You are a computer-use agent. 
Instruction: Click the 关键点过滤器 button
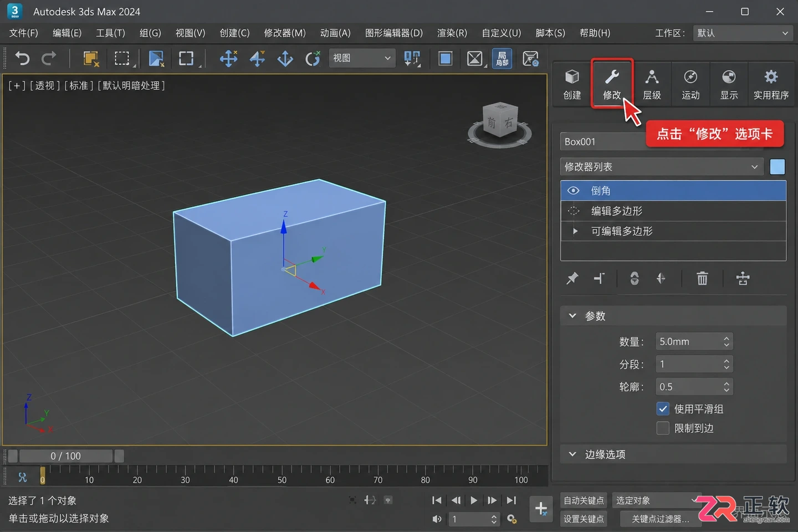point(660,519)
